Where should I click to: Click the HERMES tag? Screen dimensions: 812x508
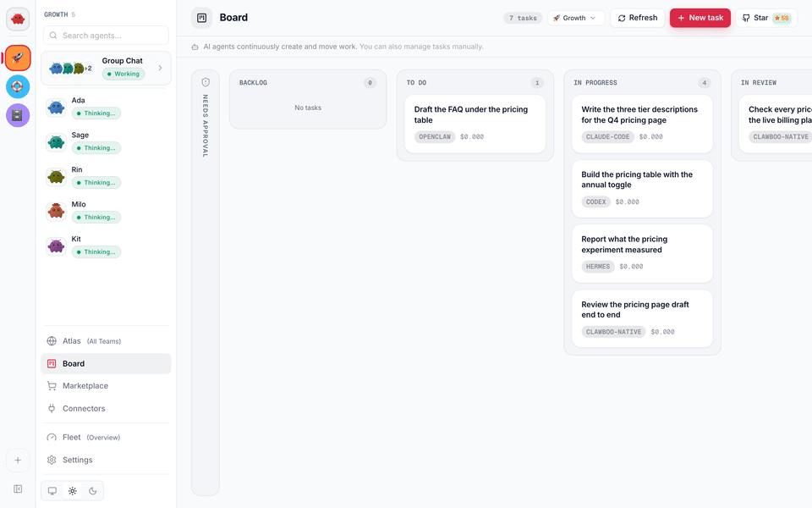[x=598, y=267]
